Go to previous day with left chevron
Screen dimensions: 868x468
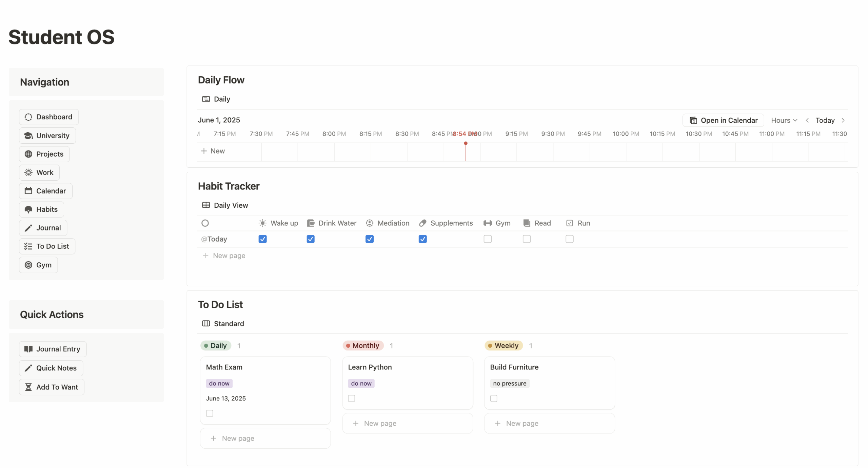807,120
